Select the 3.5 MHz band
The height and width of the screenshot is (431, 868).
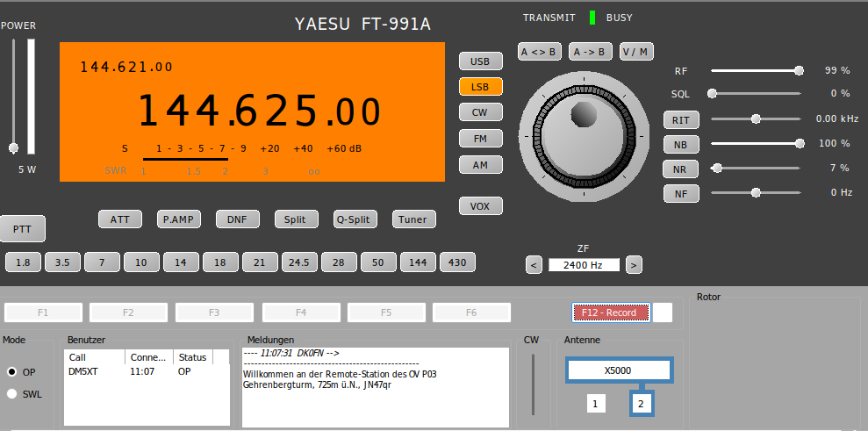pos(62,262)
